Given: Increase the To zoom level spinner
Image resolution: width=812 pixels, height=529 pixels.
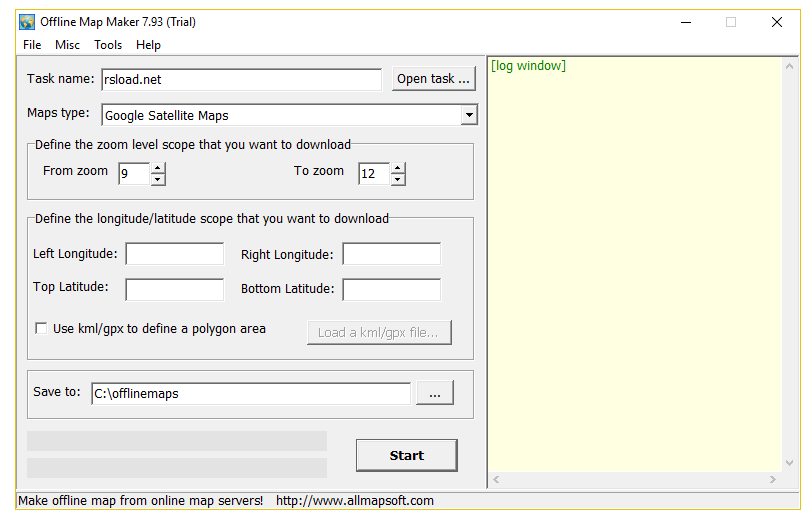Looking at the screenshot, I should 398,168.
